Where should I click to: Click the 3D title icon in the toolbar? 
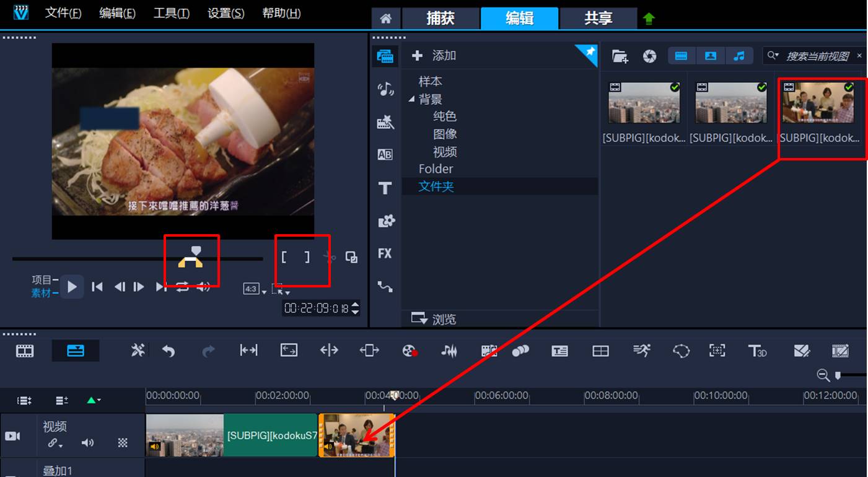(x=757, y=350)
